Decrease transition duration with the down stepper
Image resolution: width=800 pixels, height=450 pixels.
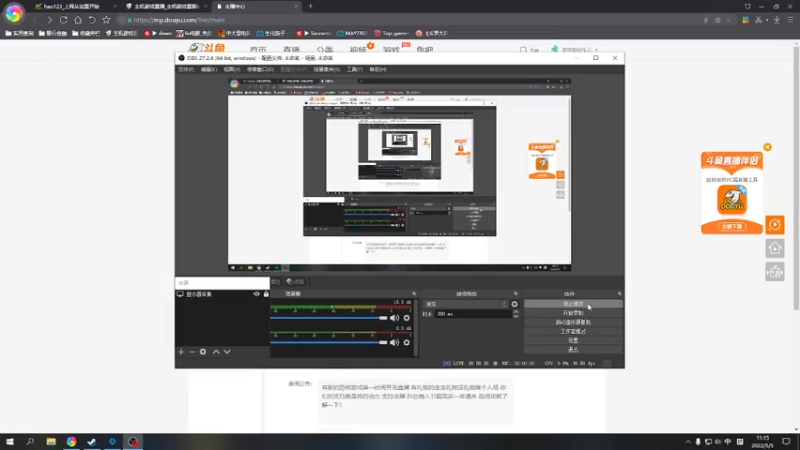coord(515,316)
